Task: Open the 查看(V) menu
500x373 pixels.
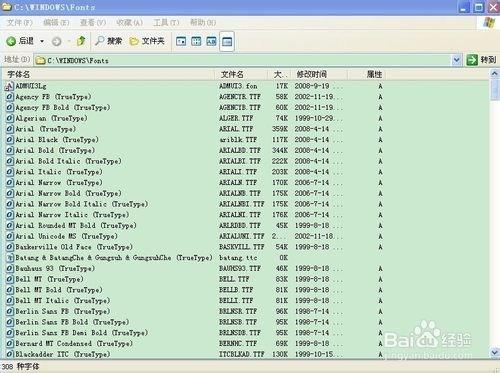Action: [93, 23]
